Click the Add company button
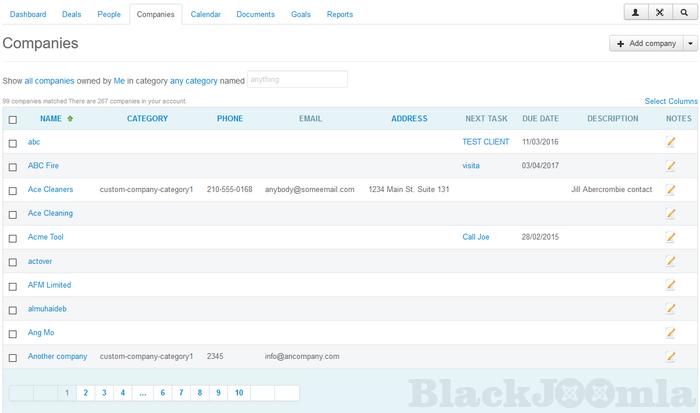 [646, 44]
